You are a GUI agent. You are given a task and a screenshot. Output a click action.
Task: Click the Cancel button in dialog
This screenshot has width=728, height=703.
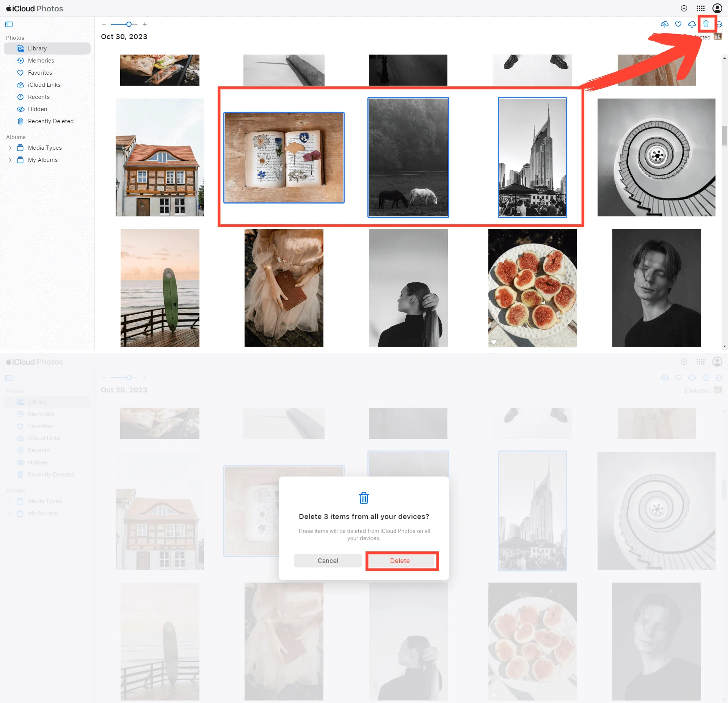[327, 560]
